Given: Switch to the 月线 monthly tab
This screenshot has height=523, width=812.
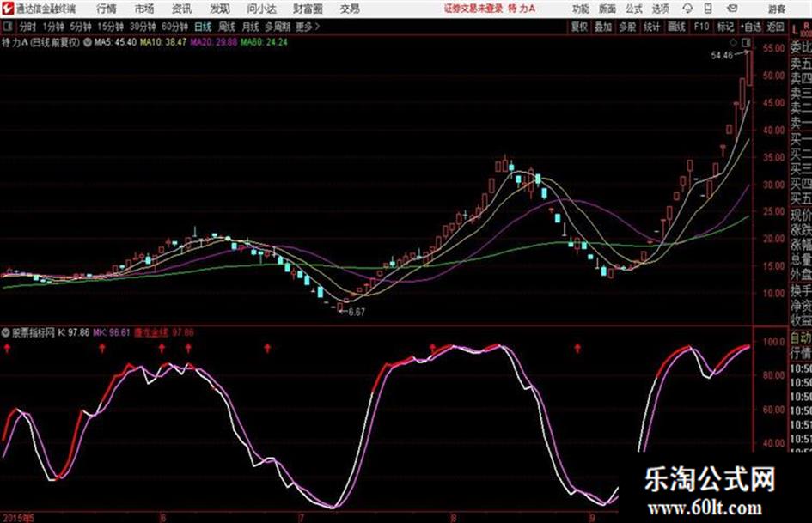Looking at the screenshot, I should click(251, 27).
